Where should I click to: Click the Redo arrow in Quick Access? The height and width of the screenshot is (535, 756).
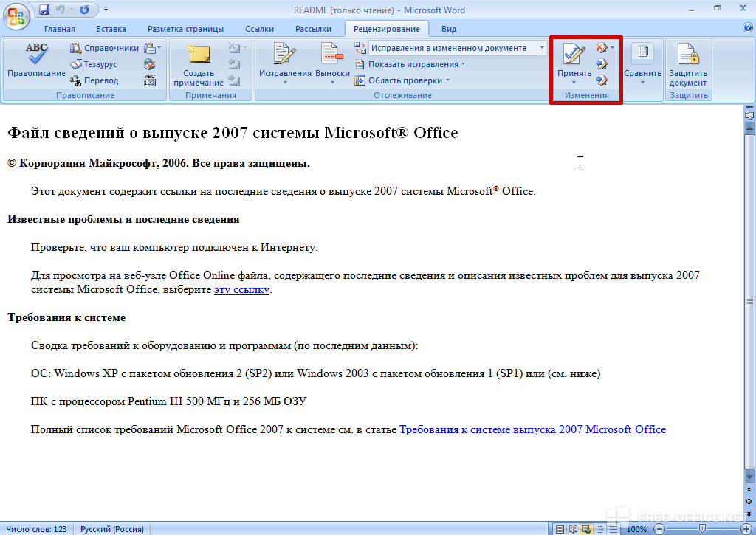point(84,10)
